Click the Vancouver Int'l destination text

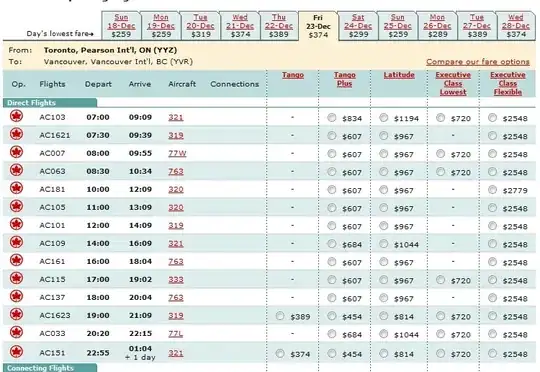tap(118, 62)
